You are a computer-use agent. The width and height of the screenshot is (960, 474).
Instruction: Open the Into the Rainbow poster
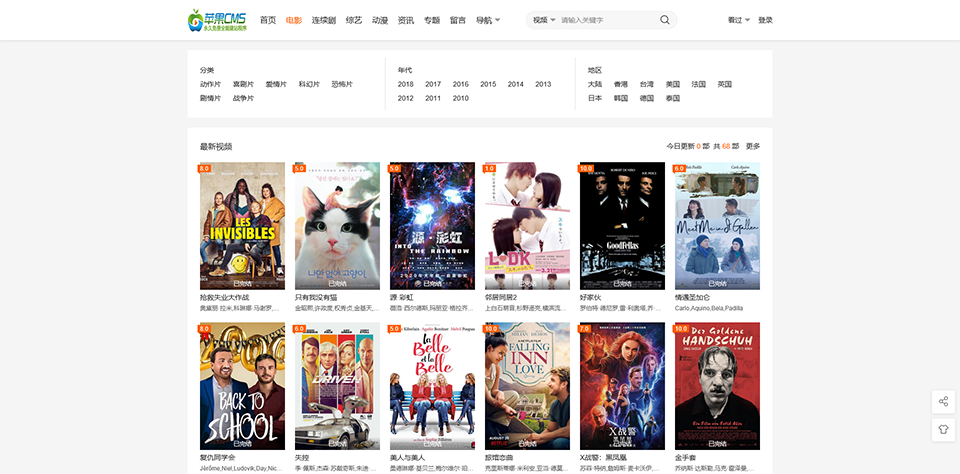coord(432,226)
